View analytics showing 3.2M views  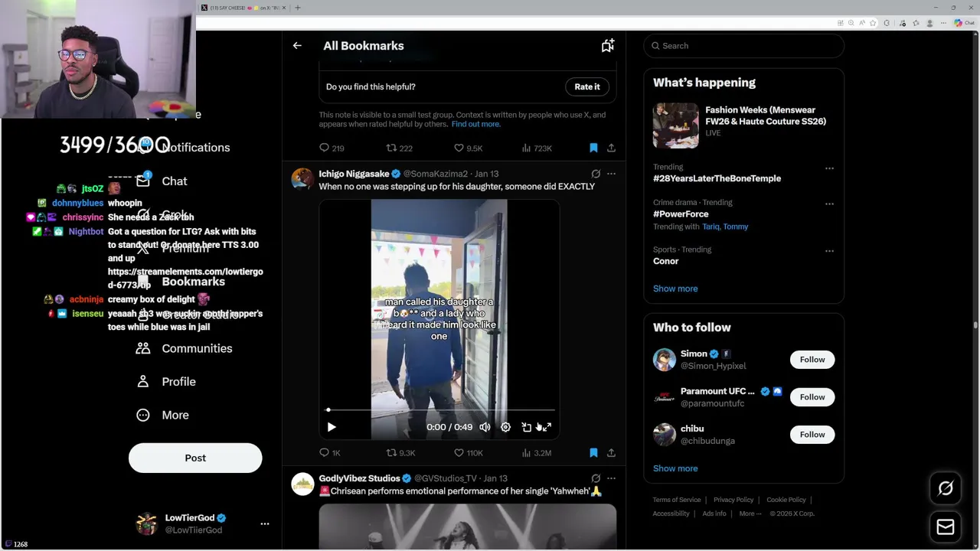pos(537,453)
